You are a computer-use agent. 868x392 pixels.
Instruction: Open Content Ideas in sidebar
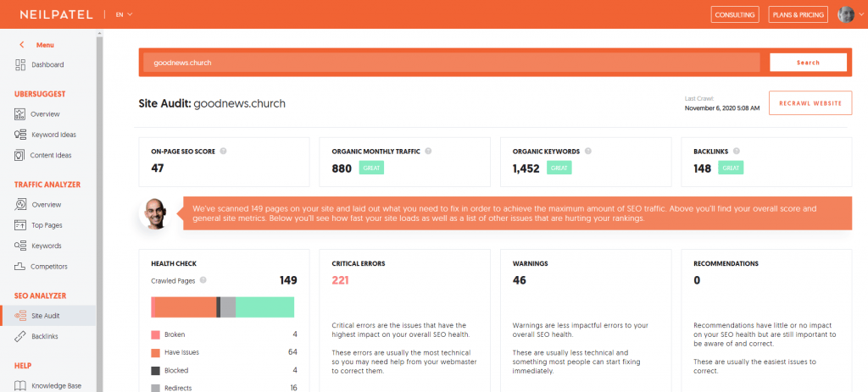(51, 156)
